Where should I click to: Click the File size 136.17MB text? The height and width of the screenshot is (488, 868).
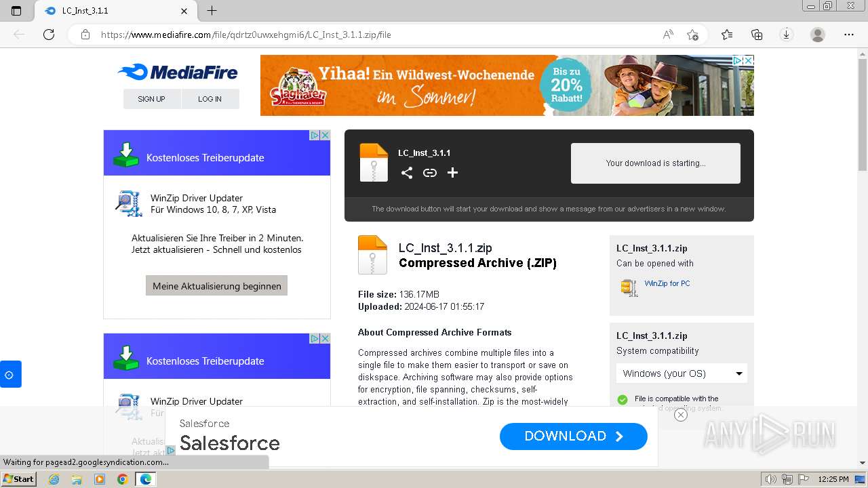pos(399,294)
